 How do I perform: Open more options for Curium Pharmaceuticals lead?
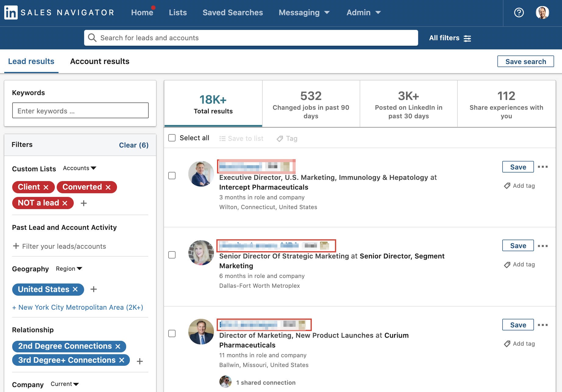click(x=543, y=325)
